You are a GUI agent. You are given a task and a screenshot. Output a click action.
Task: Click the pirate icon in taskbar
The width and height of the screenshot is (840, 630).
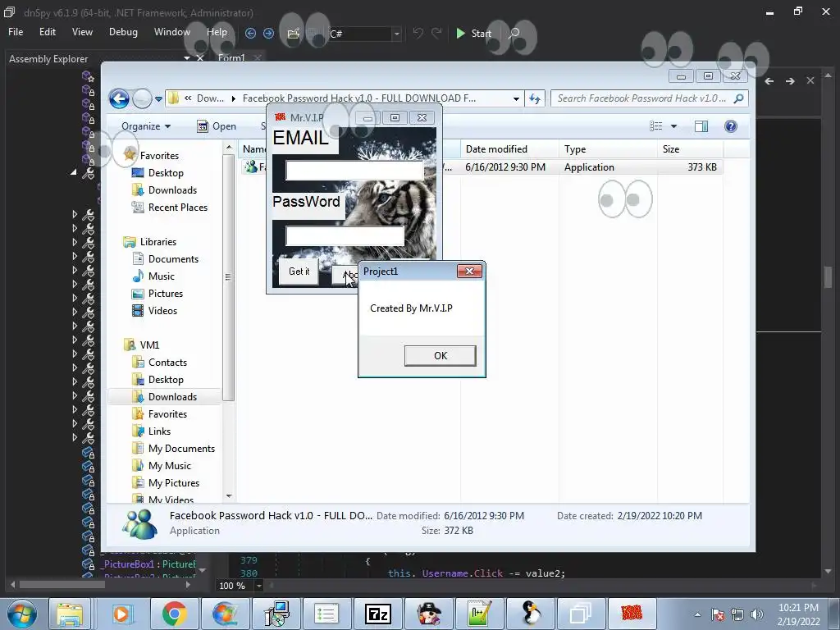[428, 614]
